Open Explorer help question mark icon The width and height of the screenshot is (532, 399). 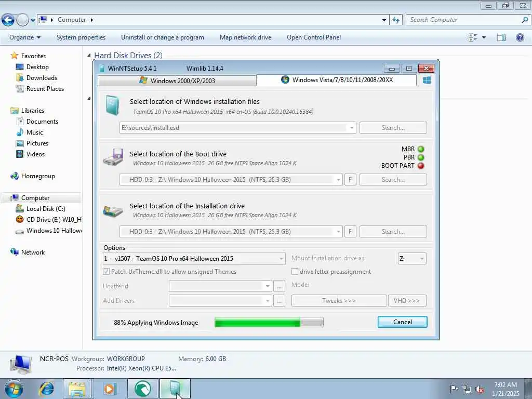[x=520, y=37]
